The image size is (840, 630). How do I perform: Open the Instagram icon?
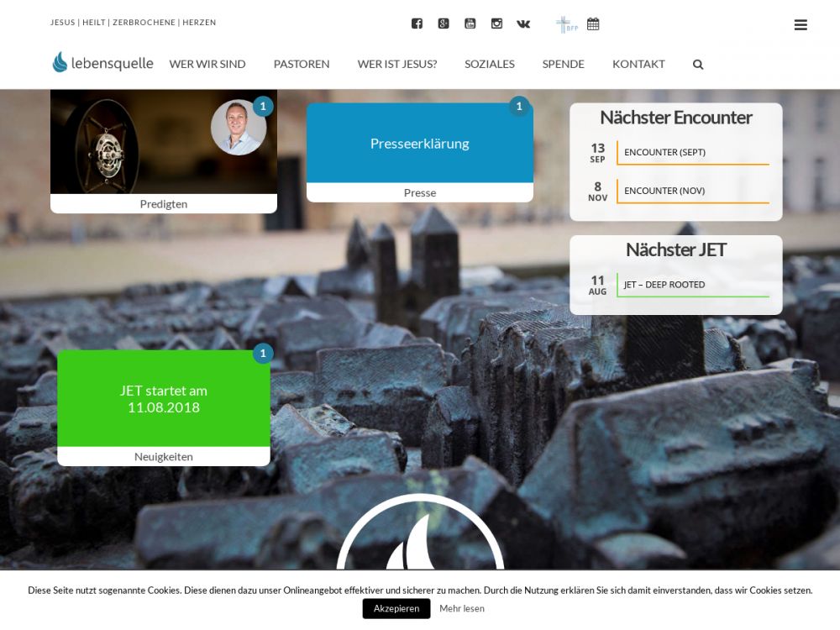point(496,24)
